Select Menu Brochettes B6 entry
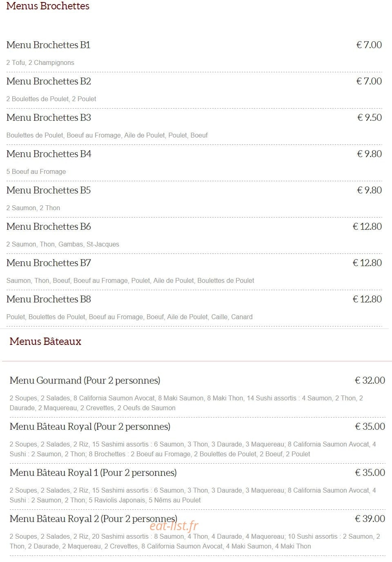This screenshot has height=562, width=392. pyautogui.click(x=49, y=227)
